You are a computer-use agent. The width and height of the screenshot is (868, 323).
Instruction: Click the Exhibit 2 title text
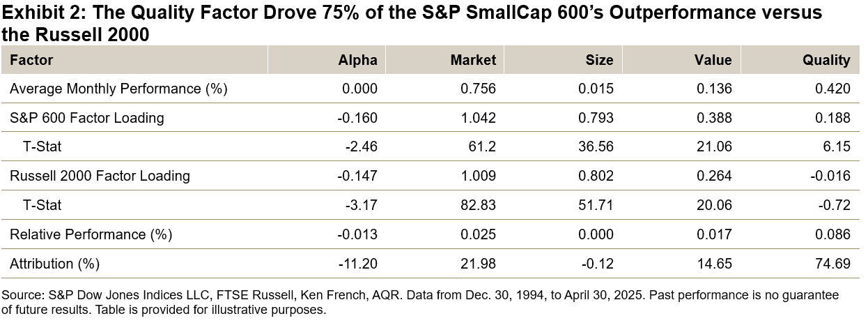(x=411, y=23)
